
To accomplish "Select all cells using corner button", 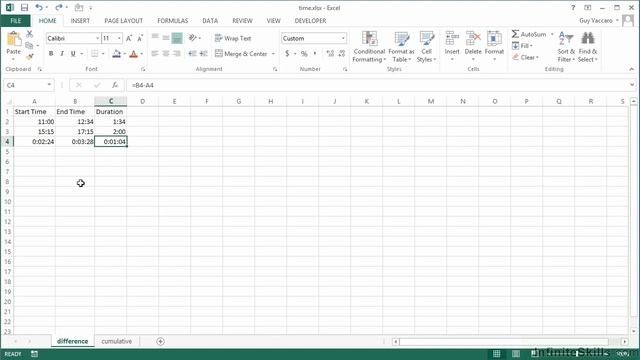I will (x=8, y=101).
